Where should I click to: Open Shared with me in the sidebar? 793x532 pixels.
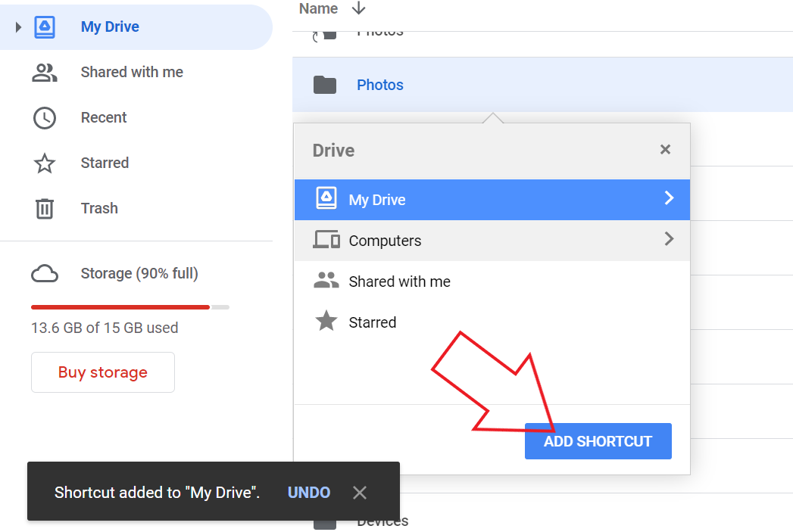click(132, 72)
